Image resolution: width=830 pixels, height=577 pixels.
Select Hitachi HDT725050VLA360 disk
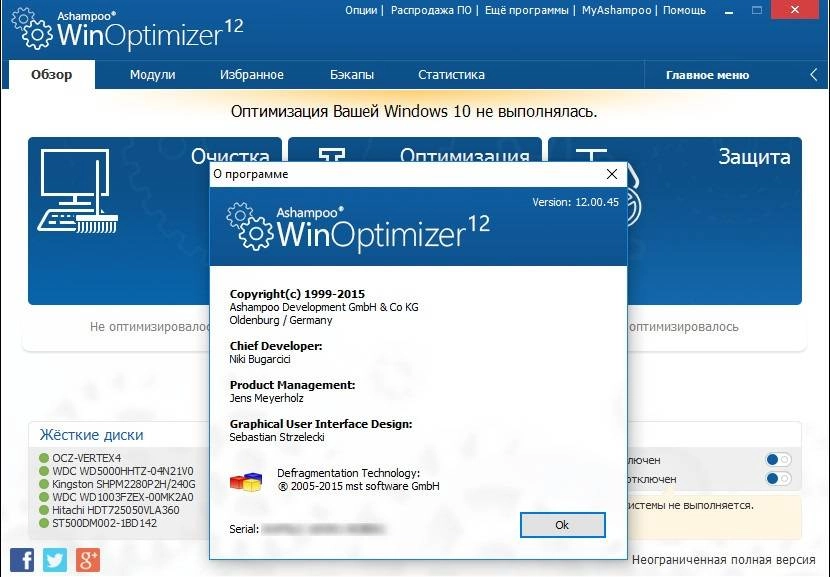tap(115, 510)
